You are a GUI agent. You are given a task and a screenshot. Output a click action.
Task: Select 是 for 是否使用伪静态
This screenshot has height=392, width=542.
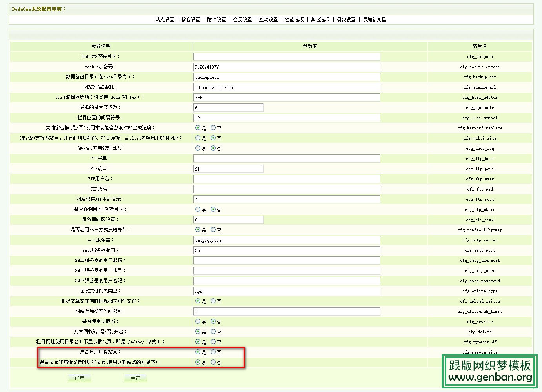pyautogui.click(x=198, y=321)
